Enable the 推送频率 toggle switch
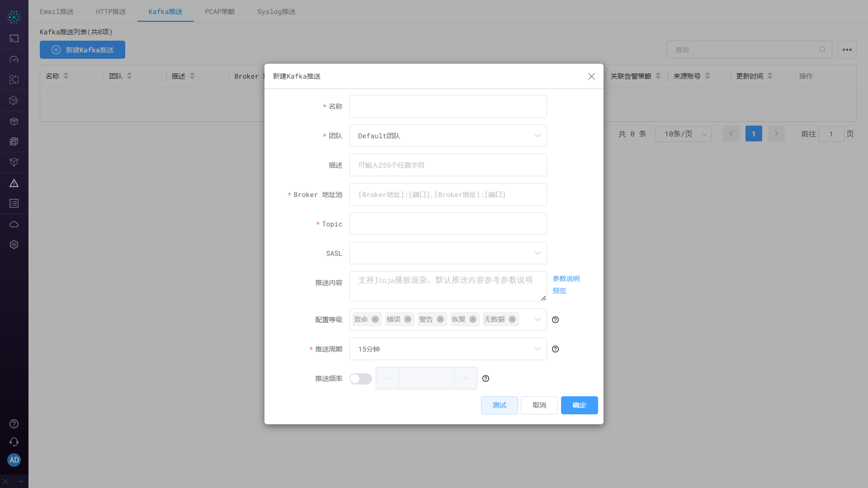This screenshot has width=868, height=488. tap(360, 379)
